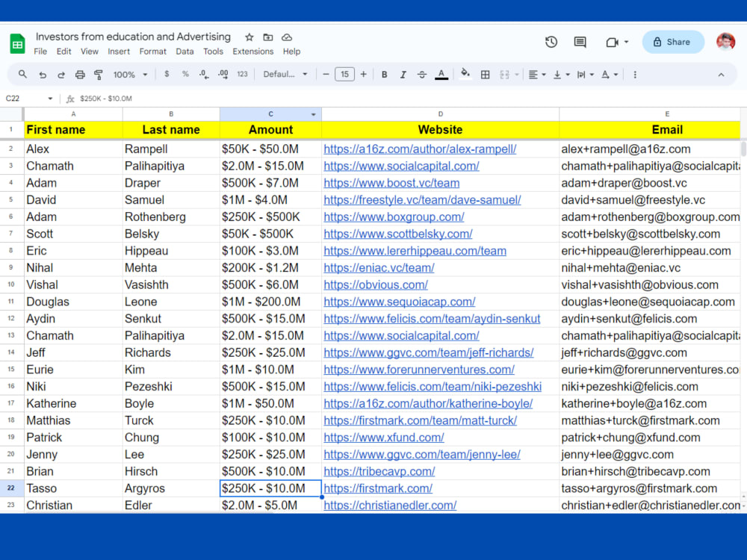Select cell containing Rothenberg
The height and width of the screenshot is (560, 747).
171,217
